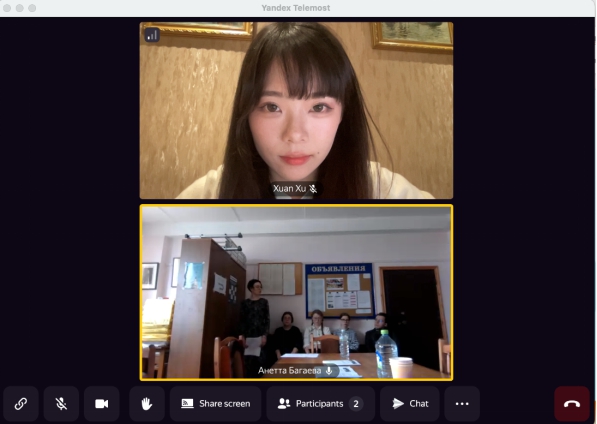
Task: Click the Share screen button
Action: pyautogui.click(x=215, y=403)
